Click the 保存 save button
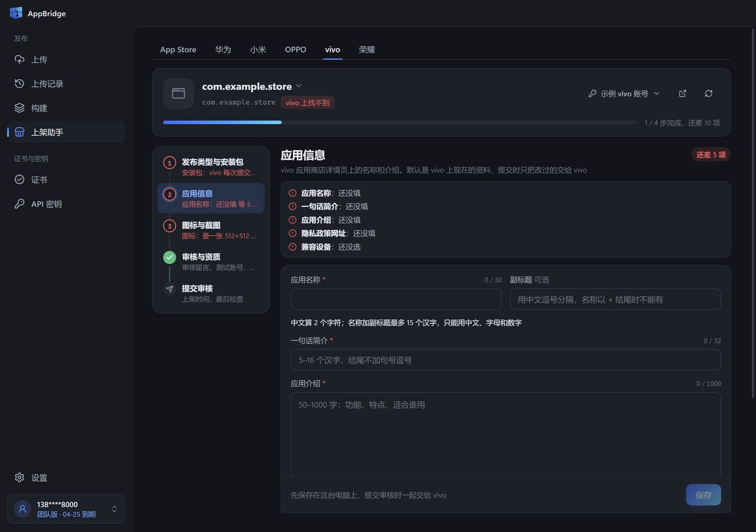 coord(703,495)
